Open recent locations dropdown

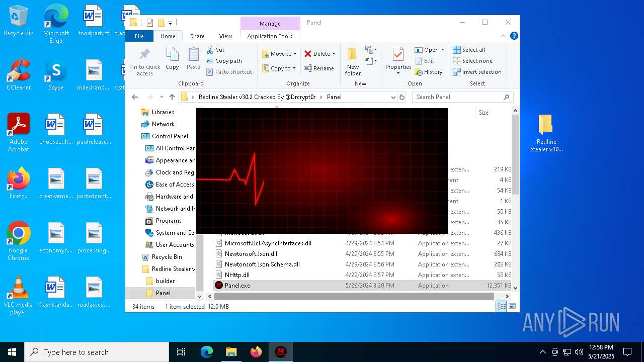click(x=162, y=97)
